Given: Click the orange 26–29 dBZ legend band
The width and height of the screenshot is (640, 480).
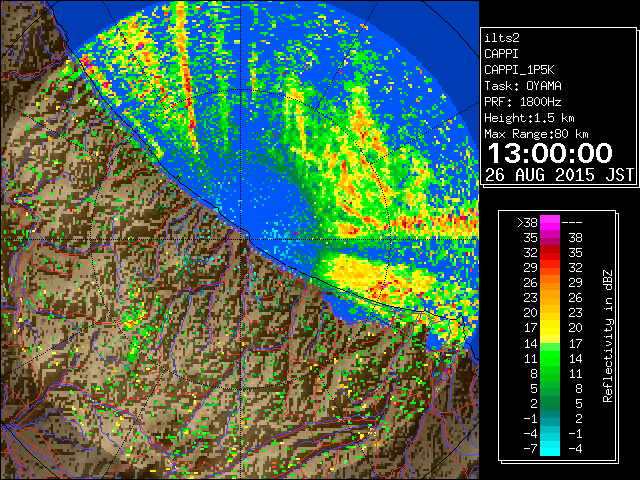Looking at the screenshot, I should (550, 282).
